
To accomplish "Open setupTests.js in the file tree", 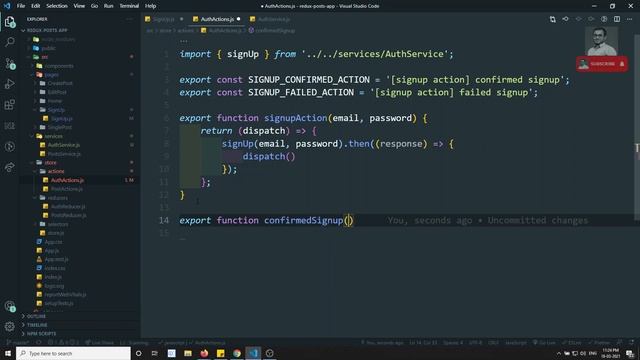I will pos(58,303).
